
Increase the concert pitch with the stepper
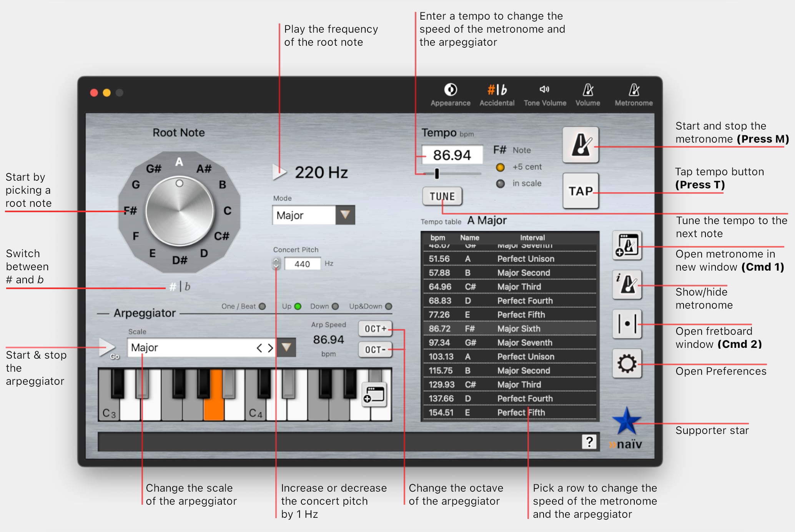click(x=276, y=260)
